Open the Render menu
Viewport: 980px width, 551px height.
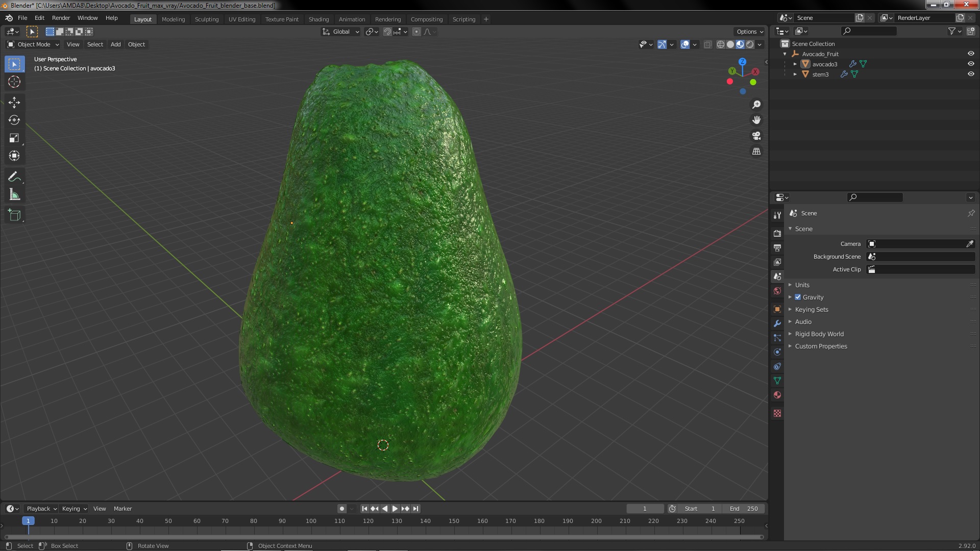point(61,18)
